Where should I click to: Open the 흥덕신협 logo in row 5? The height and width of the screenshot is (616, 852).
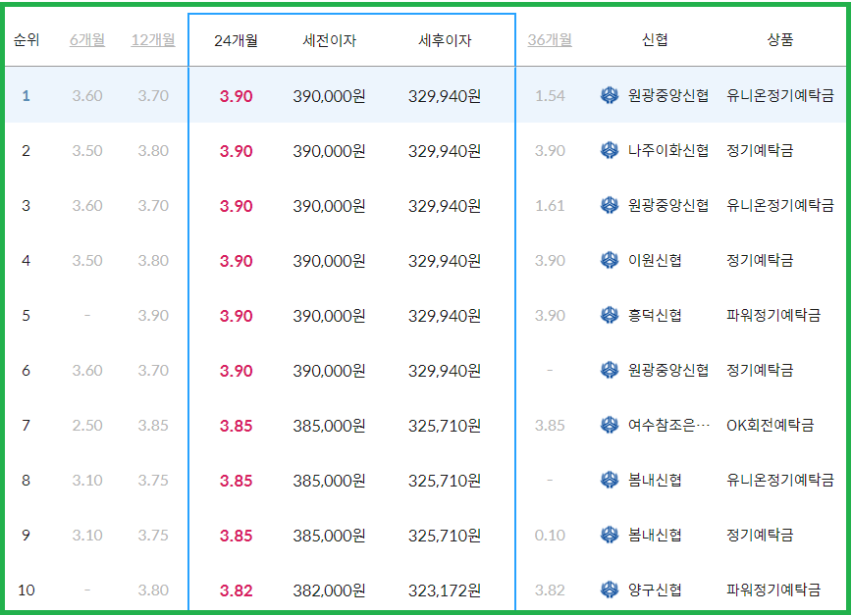point(610,316)
